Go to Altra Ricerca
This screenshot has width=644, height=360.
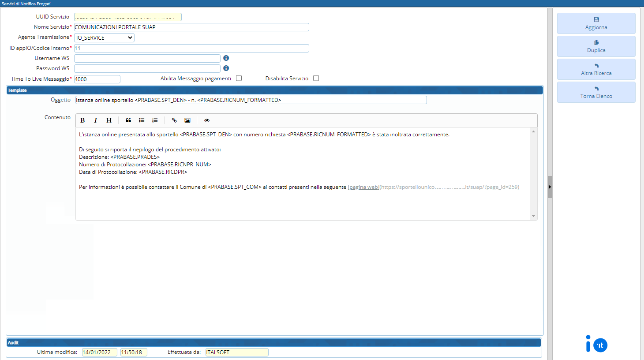coord(596,69)
